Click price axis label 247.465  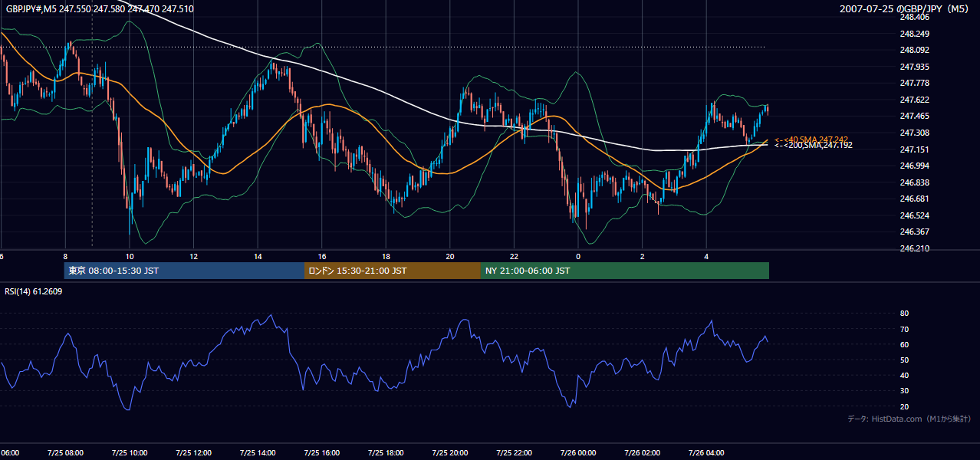[x=915, y=116]
